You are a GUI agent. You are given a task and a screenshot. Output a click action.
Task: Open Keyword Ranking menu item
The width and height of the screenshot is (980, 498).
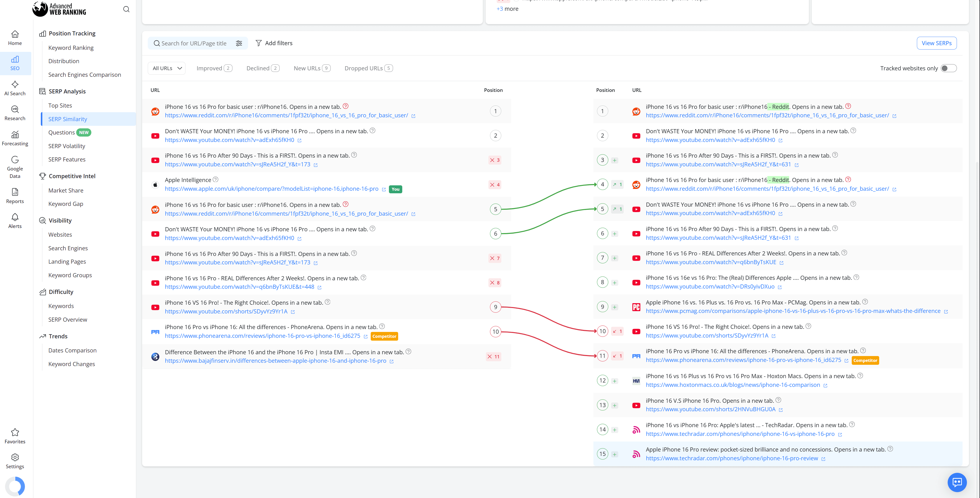coord(71,47)
